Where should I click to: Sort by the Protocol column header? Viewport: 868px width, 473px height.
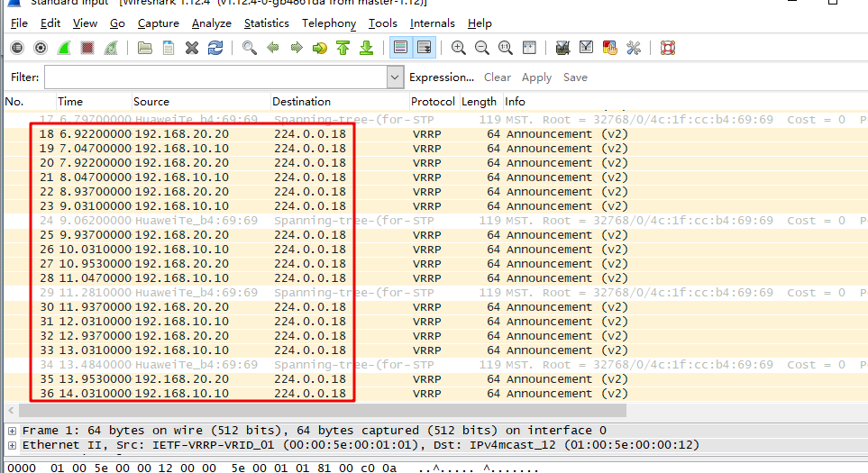[x=434, y=102]
